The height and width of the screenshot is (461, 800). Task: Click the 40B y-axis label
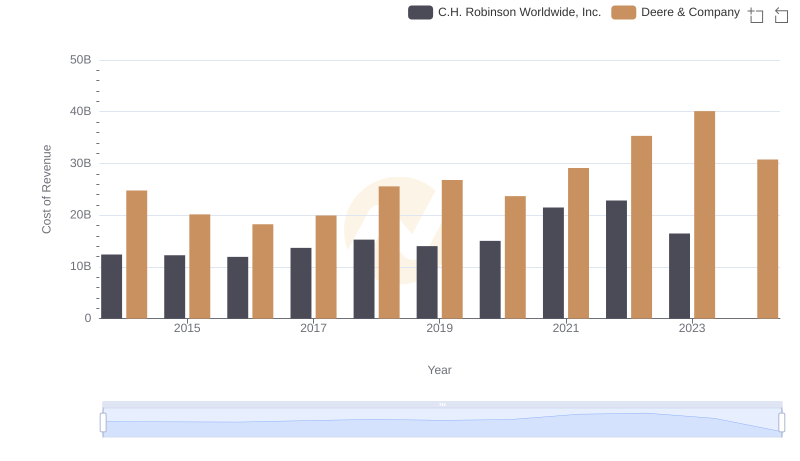click(x=81, y=111)
